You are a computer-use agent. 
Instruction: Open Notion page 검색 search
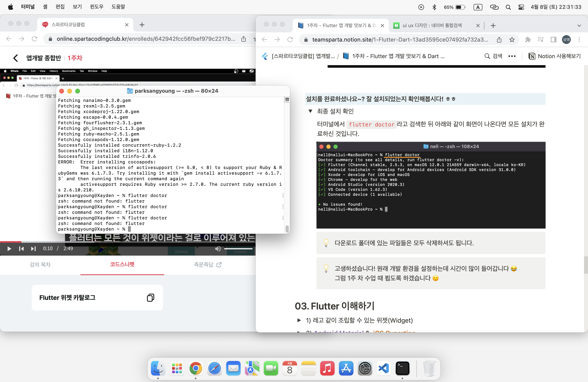point(493,56)
